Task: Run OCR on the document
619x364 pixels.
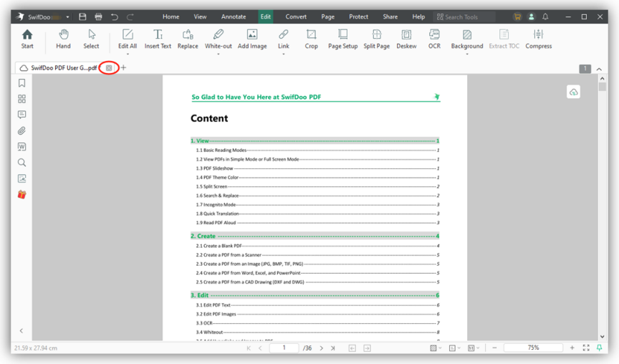Action: point(434,39)
